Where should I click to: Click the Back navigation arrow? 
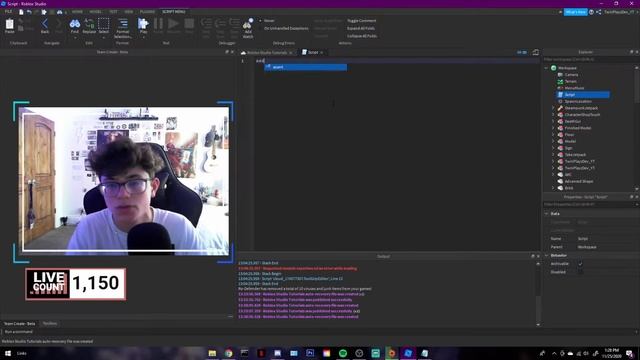click(x=45, y=24)
